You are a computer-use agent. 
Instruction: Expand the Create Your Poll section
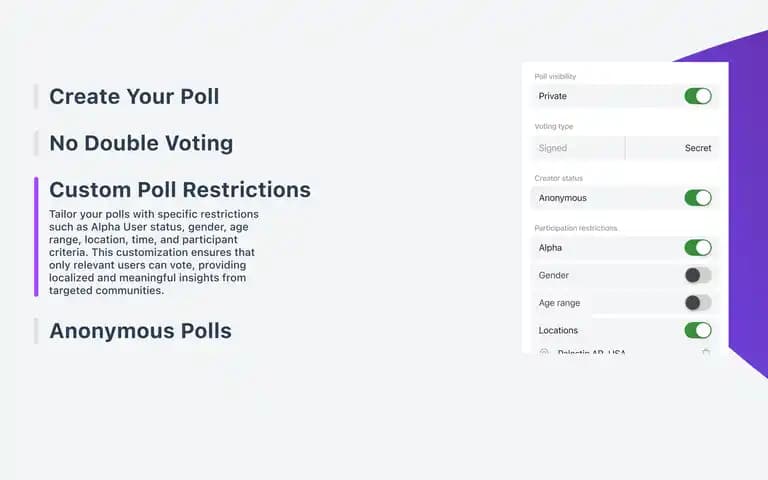coord(134,96)
